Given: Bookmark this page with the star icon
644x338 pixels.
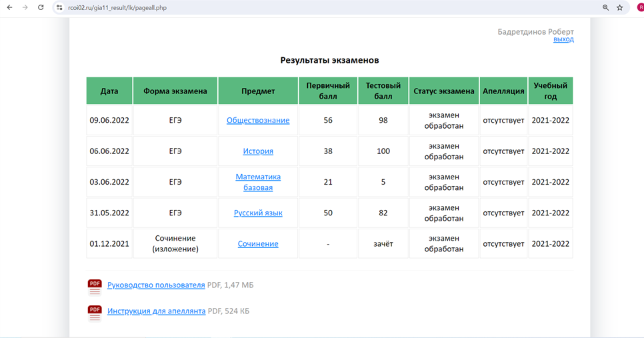Looking at the screenshot, I should tap(620, 7).
